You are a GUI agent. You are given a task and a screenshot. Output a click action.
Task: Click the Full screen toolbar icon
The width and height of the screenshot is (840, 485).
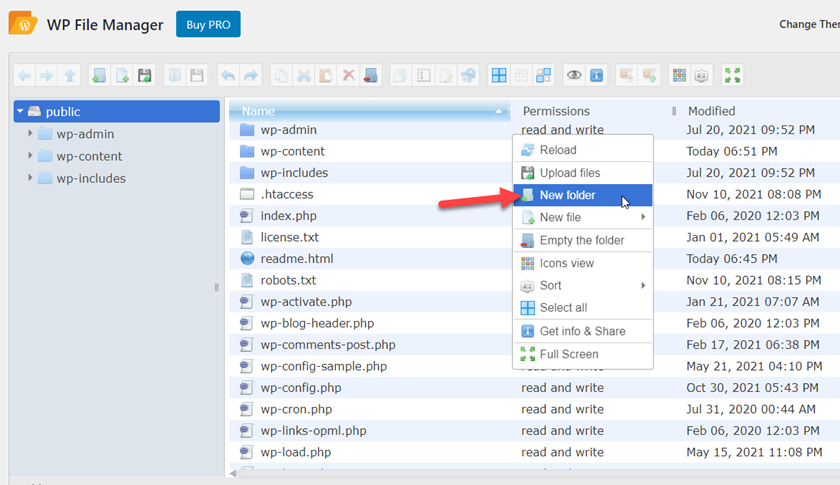tap(732, 76)
